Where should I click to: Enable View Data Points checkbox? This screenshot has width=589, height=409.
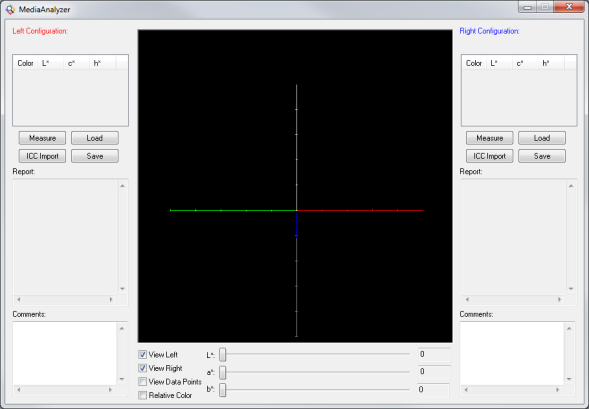(x=142, y=382)
